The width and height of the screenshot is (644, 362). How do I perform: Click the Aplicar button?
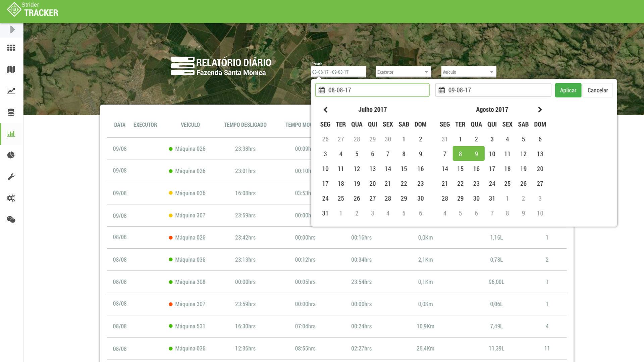(x=568, y=90)
